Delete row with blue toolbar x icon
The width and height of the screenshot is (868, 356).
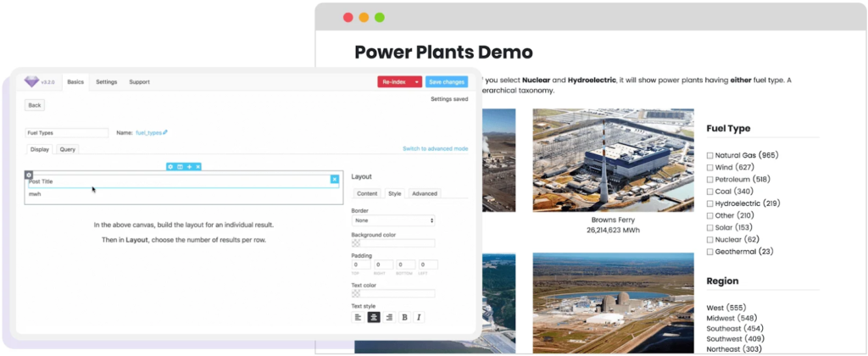(x=198, y=167)
